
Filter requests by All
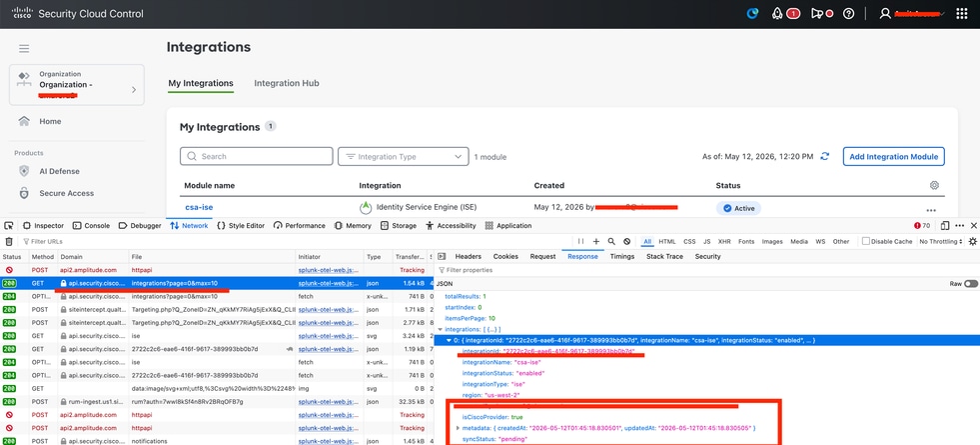click(647, 241)
